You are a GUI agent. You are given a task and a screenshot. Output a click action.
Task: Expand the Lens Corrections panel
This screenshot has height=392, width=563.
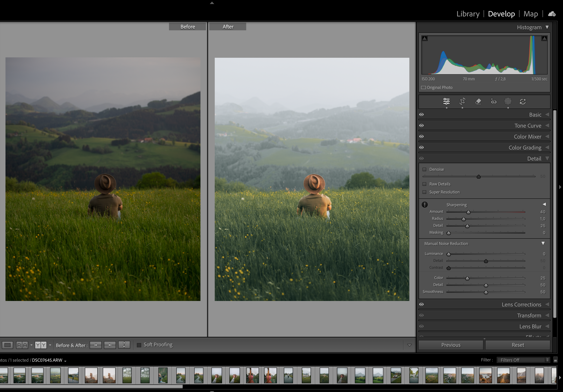click(521, 304)
